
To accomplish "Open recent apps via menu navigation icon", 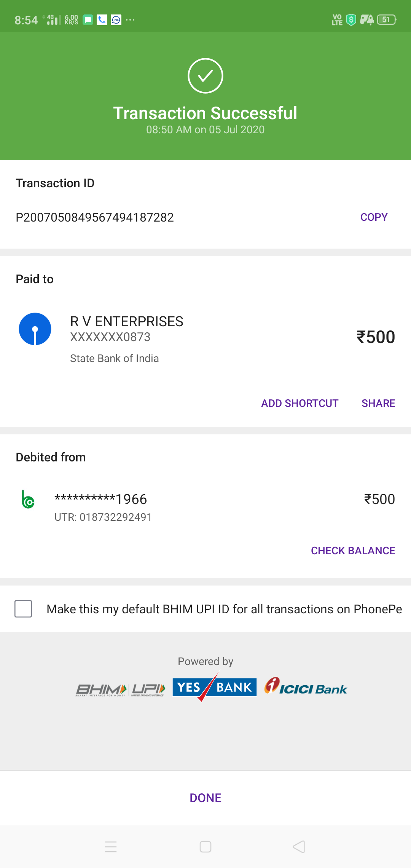I will pos(111,847).
